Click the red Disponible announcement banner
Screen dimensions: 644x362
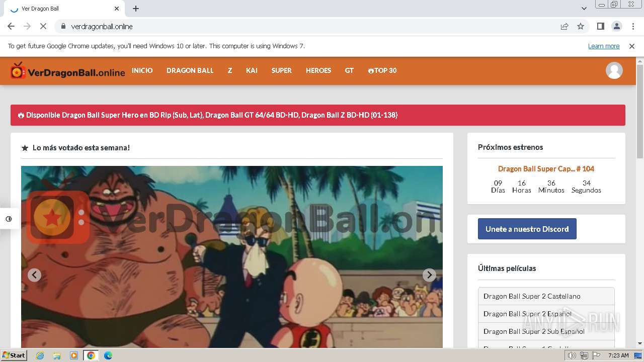click(318, 115)
